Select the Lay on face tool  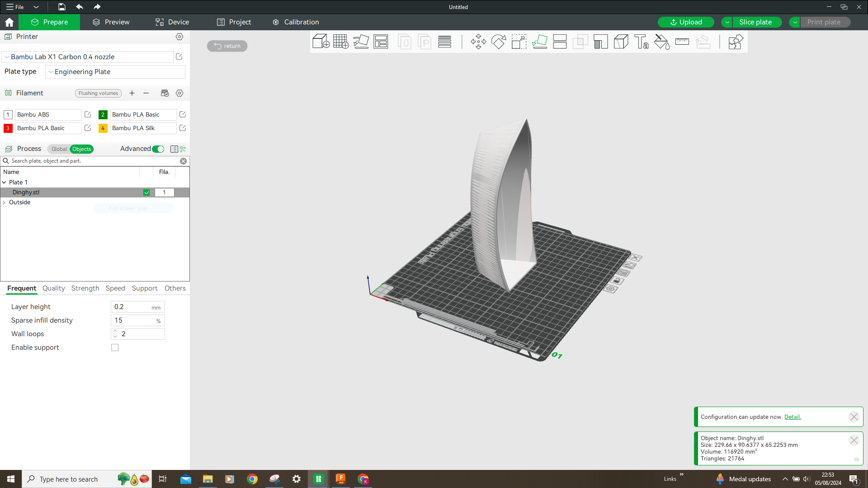click(x=539, y=42)
